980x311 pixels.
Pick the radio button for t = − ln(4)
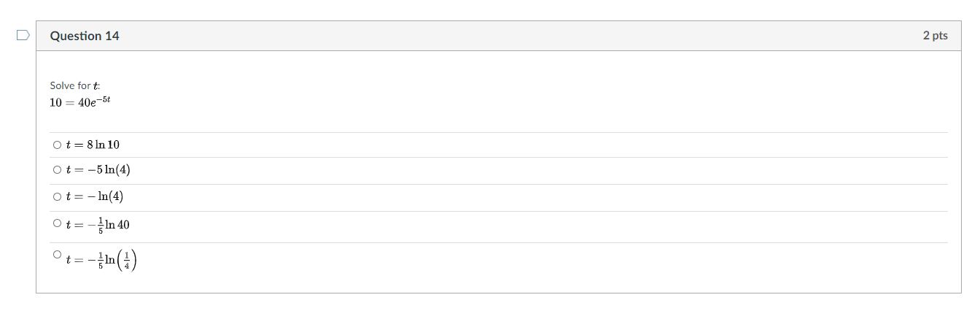click(58, 196)
